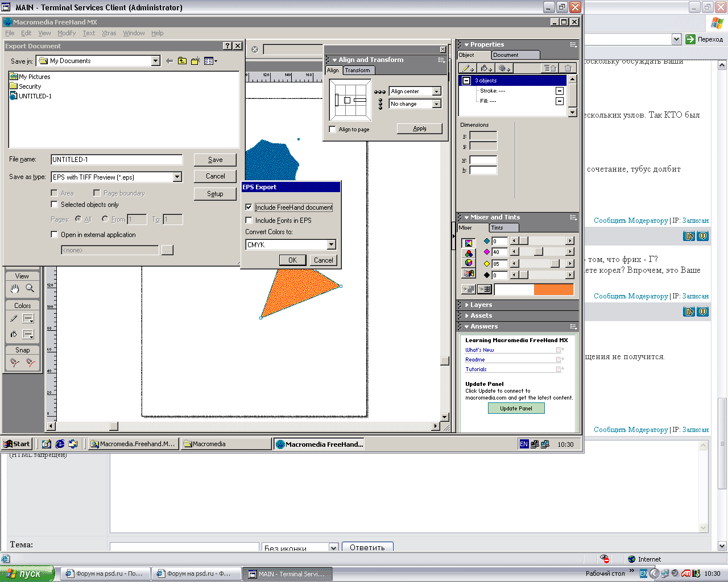The height and width of the screenshot is (582, 728).
Task: Check the Page boundary checkbox
Action: 97,193
